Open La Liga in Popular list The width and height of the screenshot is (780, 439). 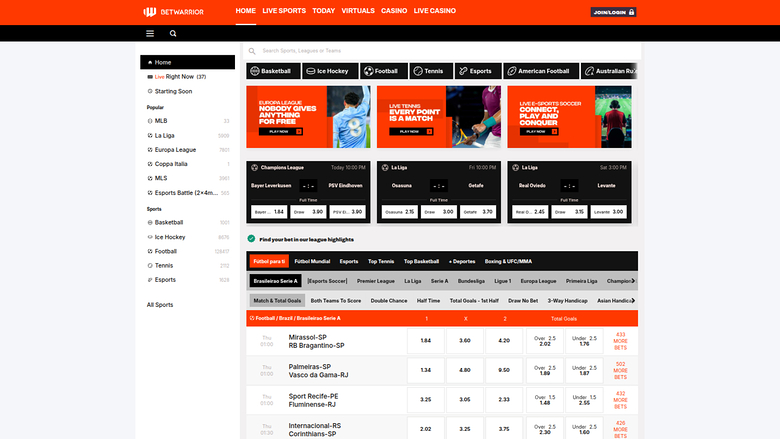(x=188, y=135)
